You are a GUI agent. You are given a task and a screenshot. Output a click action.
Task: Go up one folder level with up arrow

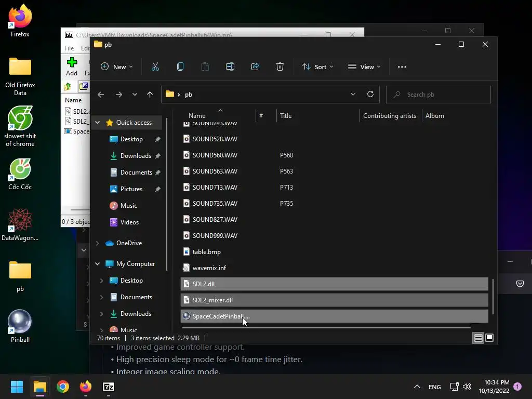pos(150,95)
